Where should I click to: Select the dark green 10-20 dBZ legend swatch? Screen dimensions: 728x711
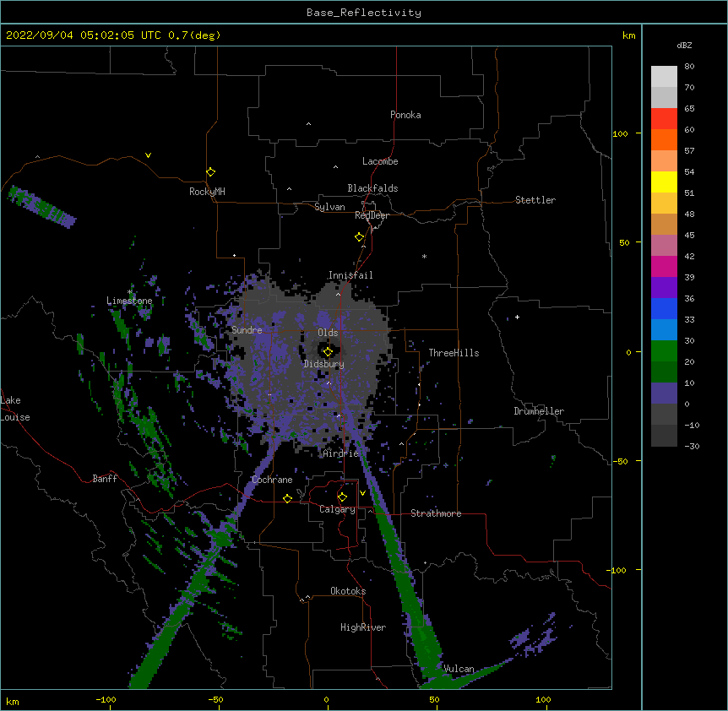pos(664,372)
